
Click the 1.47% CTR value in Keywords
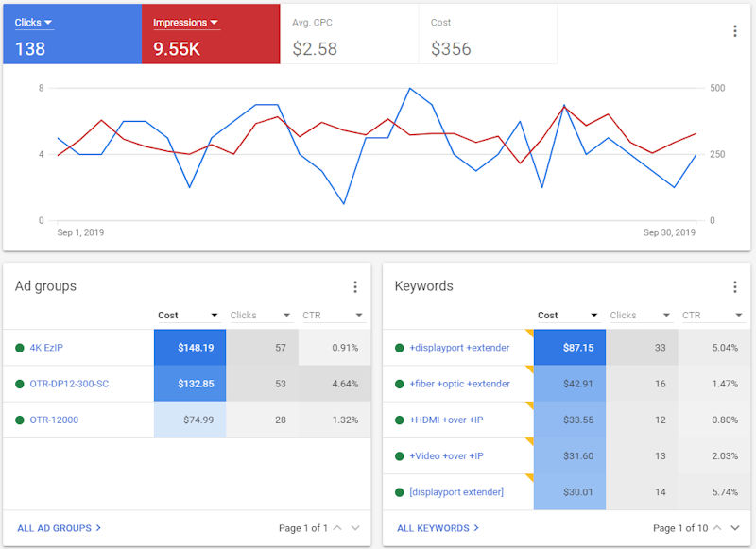(725, 384)
